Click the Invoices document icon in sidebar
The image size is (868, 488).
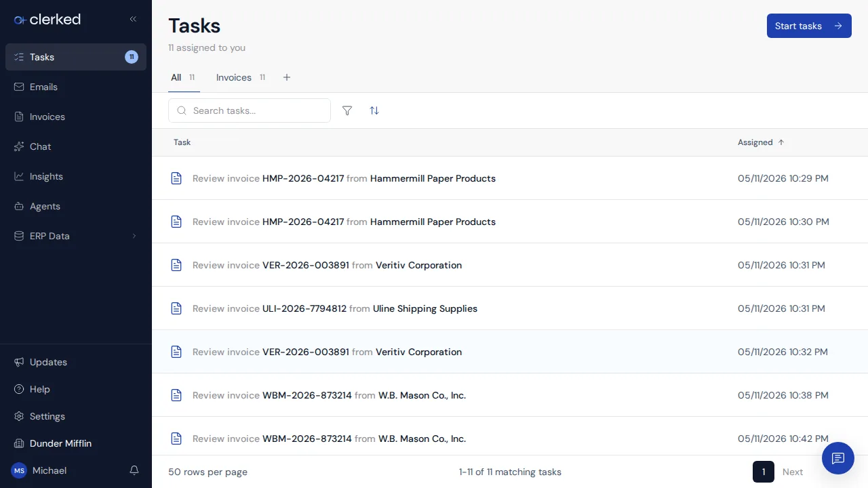(19, 117)
